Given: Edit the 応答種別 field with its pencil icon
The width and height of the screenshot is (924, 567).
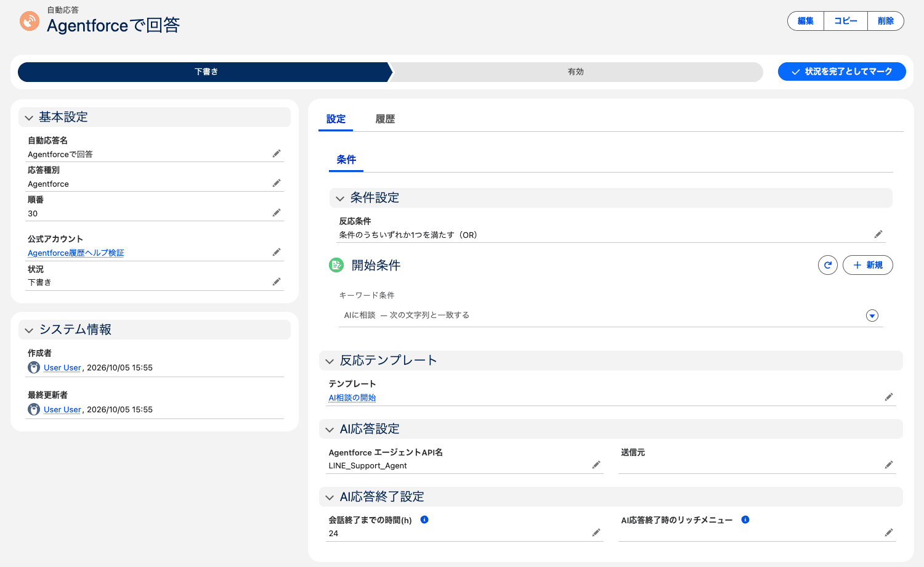Looking at the screenshot, I should pyautogui.click(x=277, y=183).
